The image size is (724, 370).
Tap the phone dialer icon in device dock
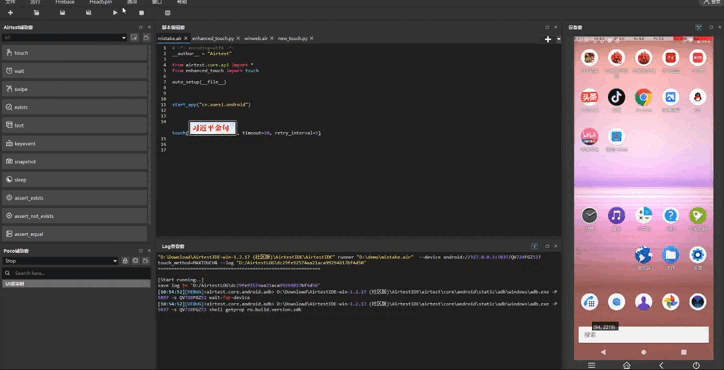(590, 302)
